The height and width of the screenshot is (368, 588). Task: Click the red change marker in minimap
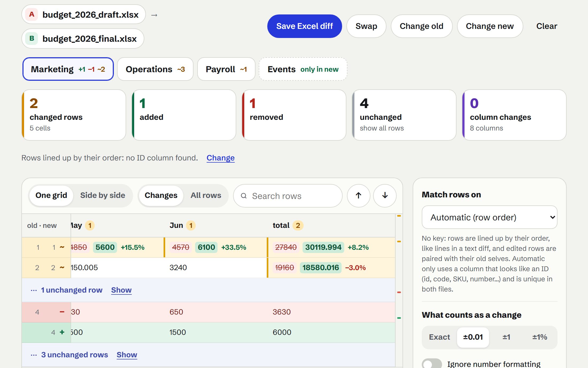pyautogui.click(x=399, y=292)
